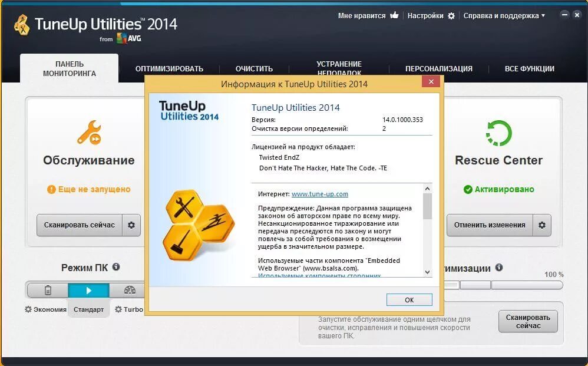Viewport: 588px width, 366px height.
Task: Open gear options next to Отменить изменения
Action: point(542,225)
